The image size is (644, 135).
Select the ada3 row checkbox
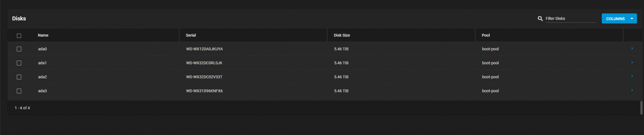pyautogui.click(x=19, y=91)
